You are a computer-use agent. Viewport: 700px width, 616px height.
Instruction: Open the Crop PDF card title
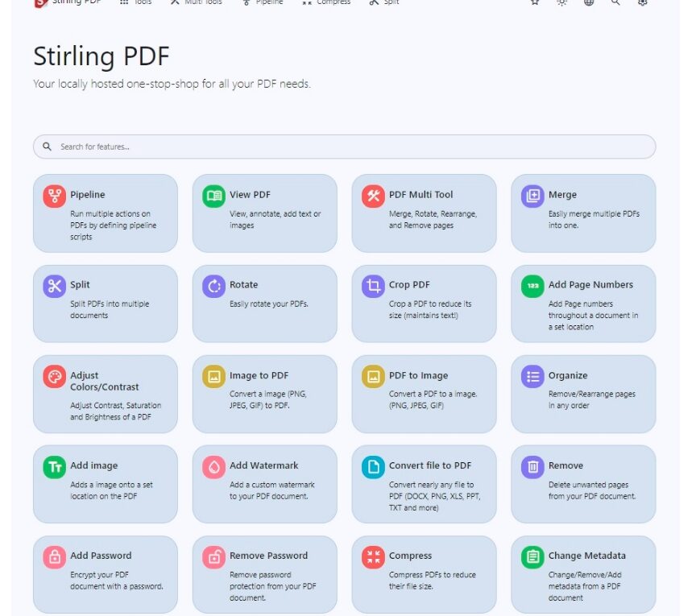click(409, 284)
